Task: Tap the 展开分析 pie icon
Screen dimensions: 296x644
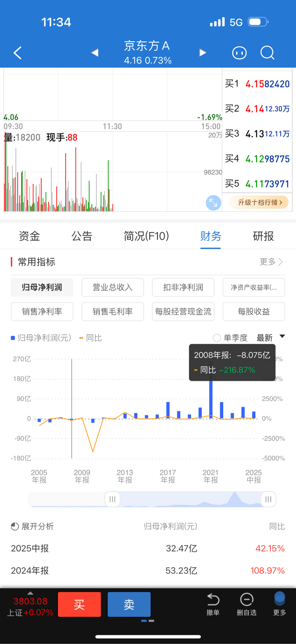Action: coord(15,526)
